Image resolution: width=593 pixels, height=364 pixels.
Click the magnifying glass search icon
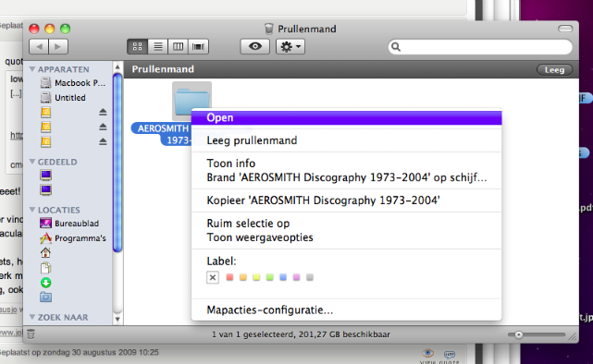click(x=396, y=47)
